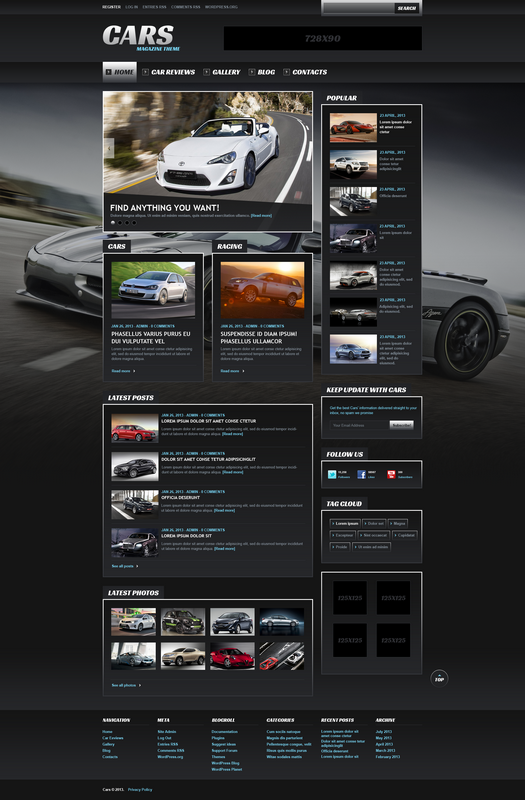
Task: Click the CARS Magazine Theme logo
Action: [x=141, y=38]
